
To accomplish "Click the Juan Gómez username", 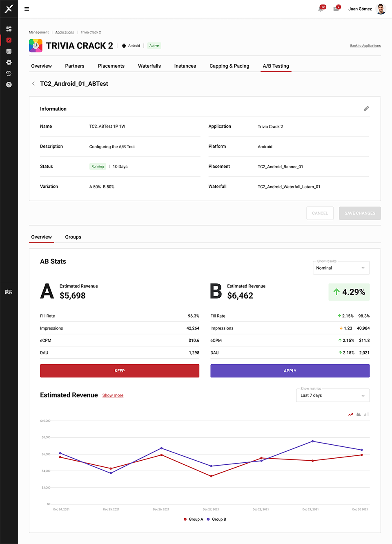I will [360, 9].
